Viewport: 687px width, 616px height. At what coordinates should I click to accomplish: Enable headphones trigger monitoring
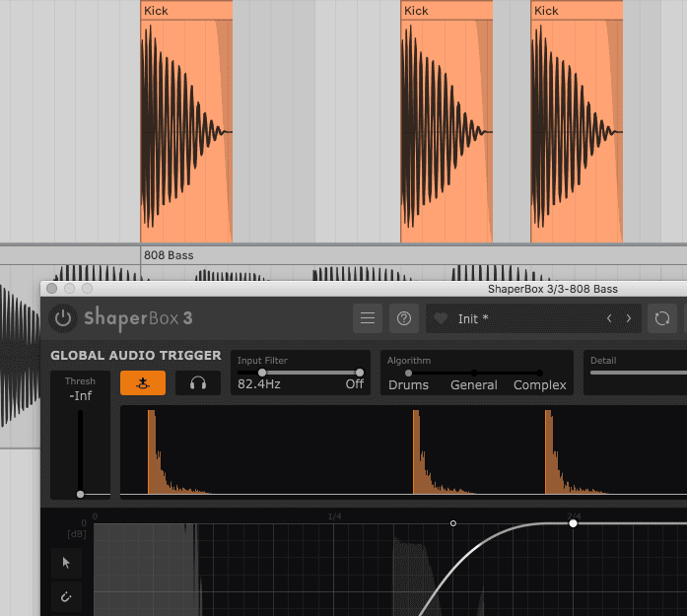point(197,383)
